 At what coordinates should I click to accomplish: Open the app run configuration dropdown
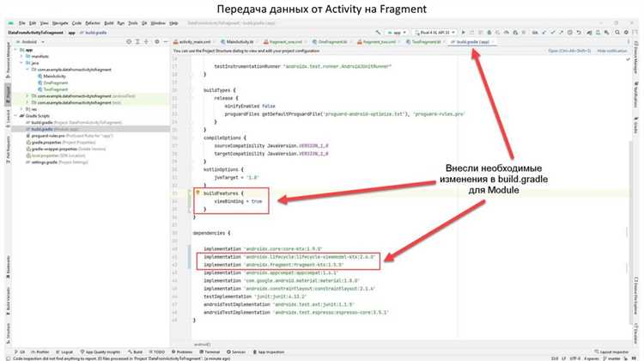(x=397, y=33)
